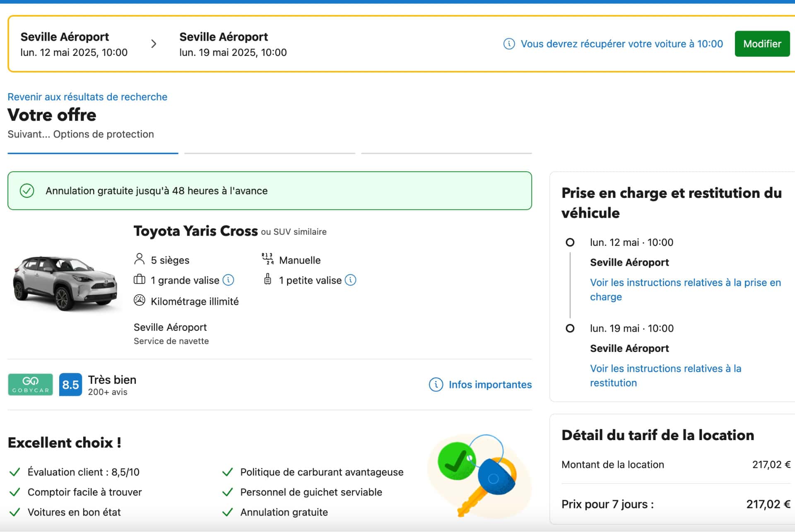Open return instructions link (restitution)
The width and height of the screenshot is (795, 532).
[x=665, y=376]
